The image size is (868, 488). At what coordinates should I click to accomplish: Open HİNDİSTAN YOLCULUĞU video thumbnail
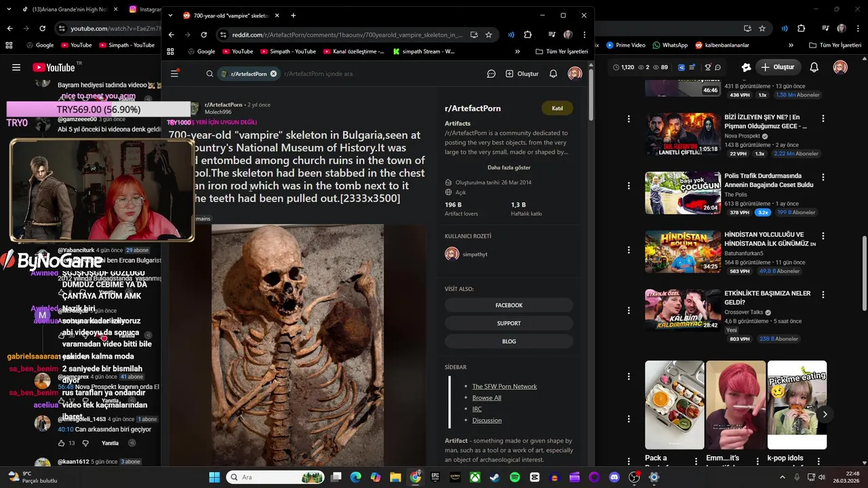click(683, 251)
